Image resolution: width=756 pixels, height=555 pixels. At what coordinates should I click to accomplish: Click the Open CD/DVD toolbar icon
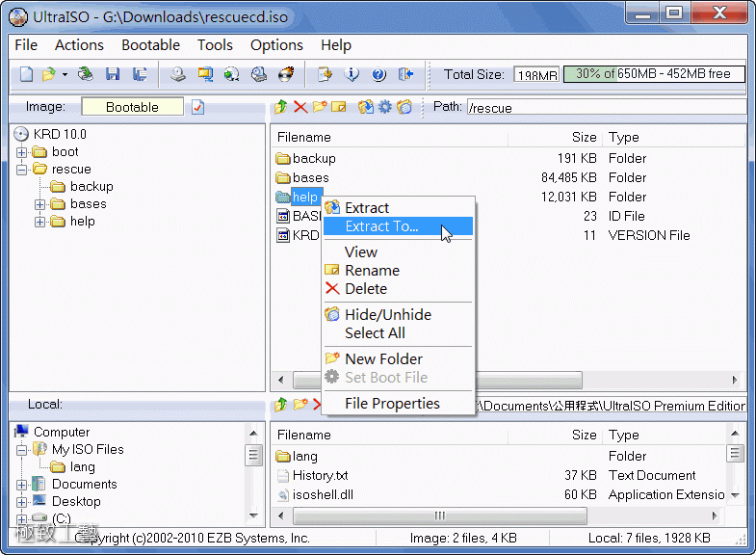pyautogui.click(x=86, y=74)
